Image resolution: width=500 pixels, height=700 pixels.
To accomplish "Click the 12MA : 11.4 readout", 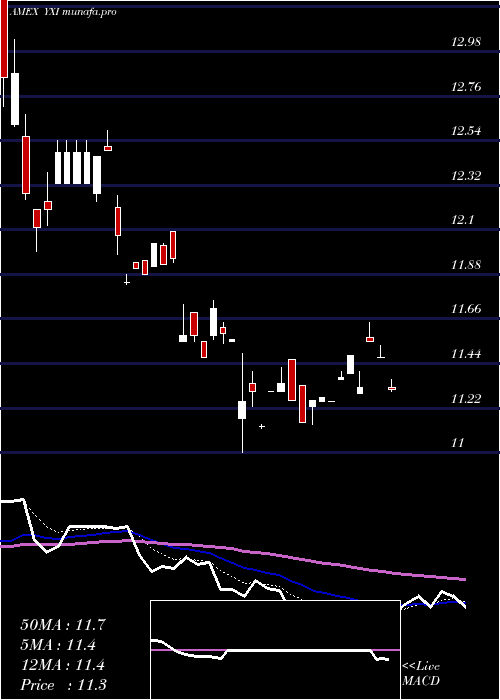I will [63, 665].
